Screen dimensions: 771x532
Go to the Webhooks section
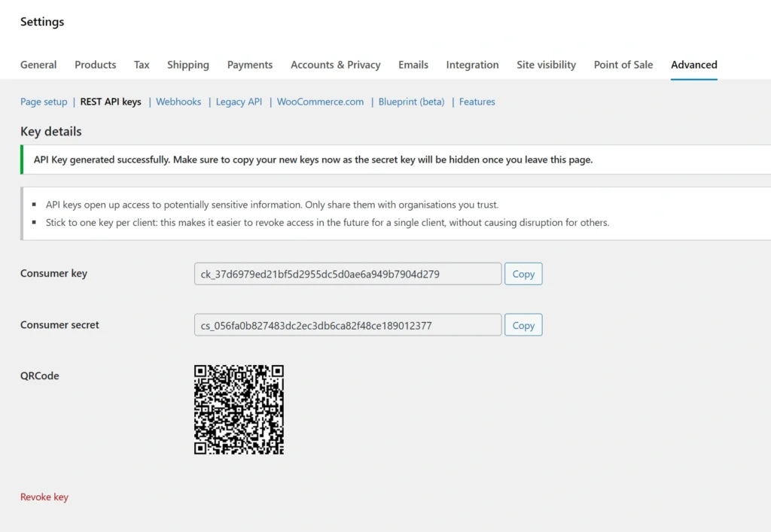[178, 102]
